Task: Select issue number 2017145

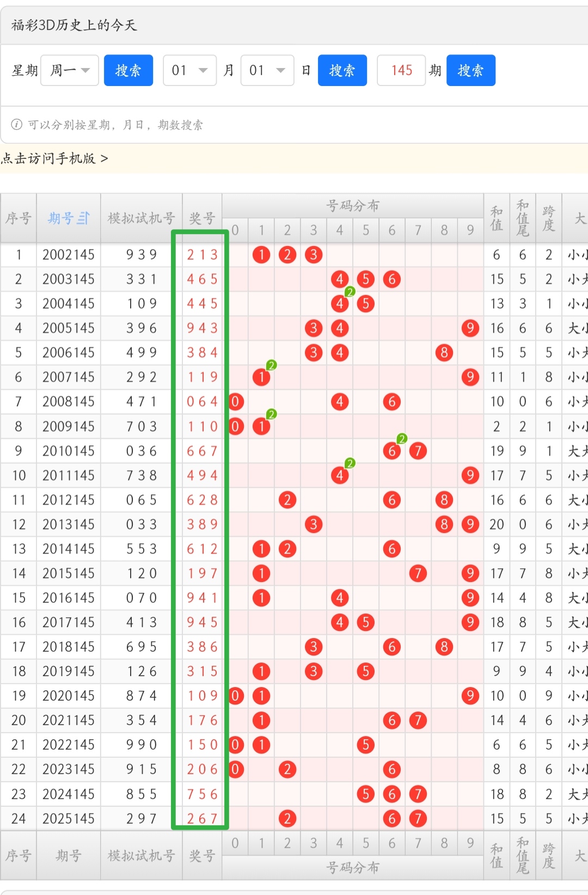Action: click(x=69, y=622)
